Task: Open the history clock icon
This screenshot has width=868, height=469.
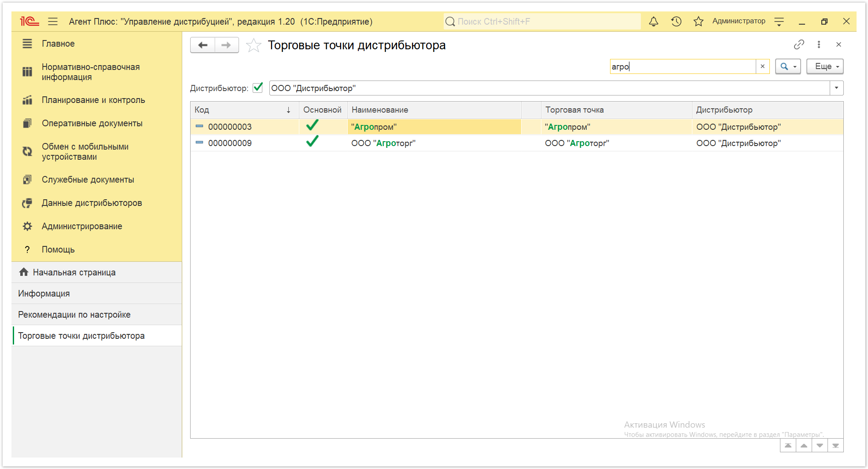Action: coord(676,21)
